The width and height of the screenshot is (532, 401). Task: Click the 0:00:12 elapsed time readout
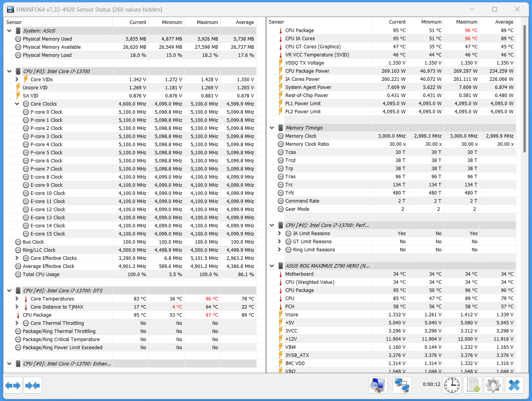coord(431,384)
